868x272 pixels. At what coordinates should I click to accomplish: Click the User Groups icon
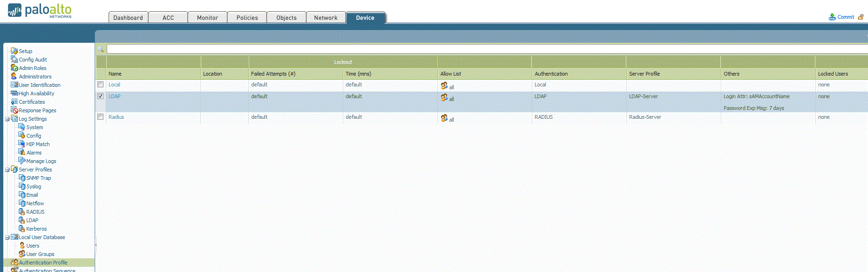[22, 254]
